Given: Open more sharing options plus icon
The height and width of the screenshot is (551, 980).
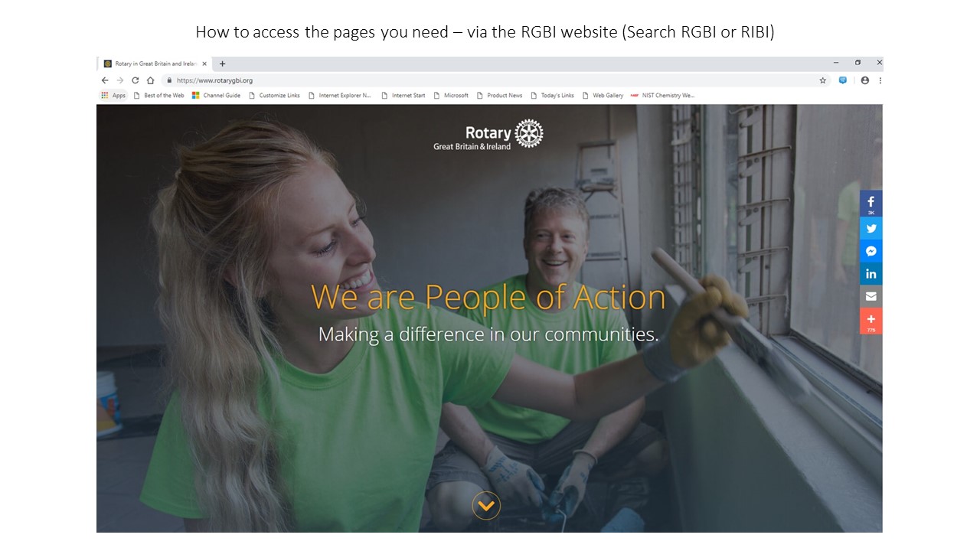Looking at the screenshot, I should coord(871,321).
